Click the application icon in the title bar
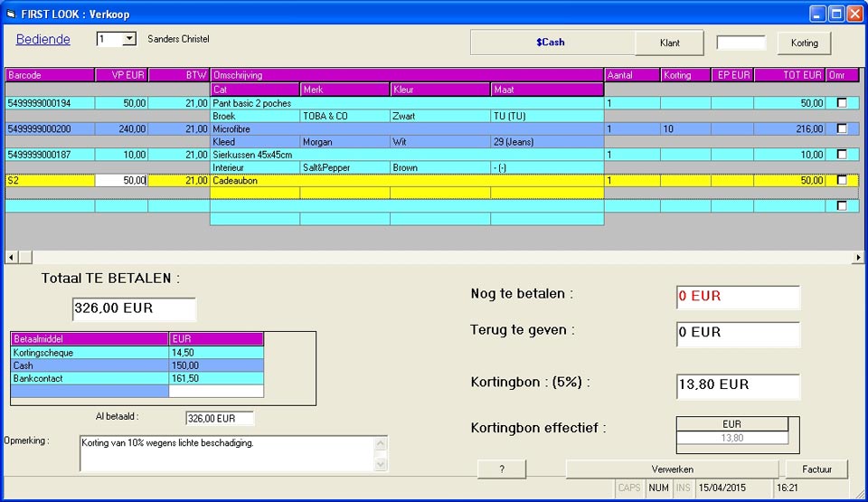 (x=11, y=12)
